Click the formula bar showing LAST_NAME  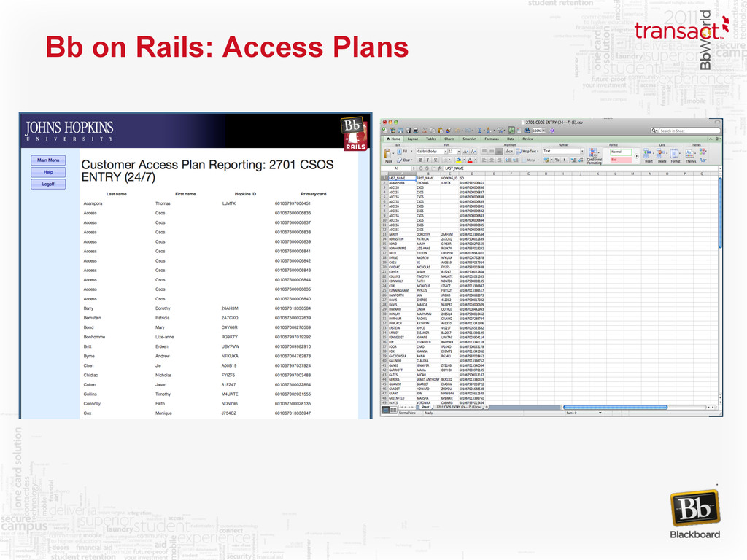(581, 168)
